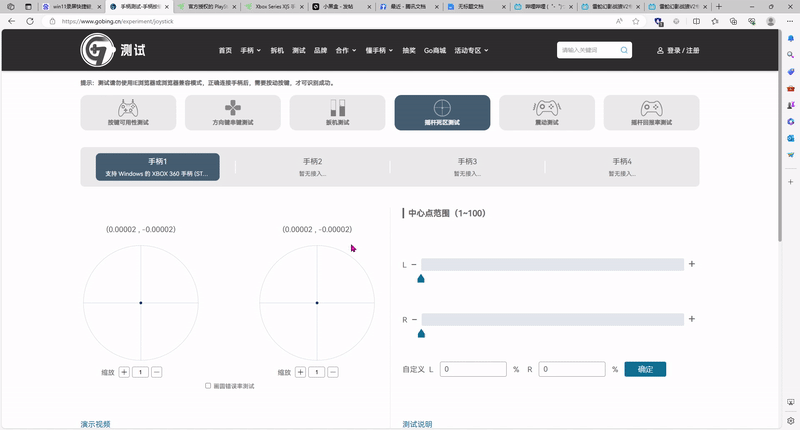Image resolution: width=800 pixels, height=430 pixels.
Task: Click the read aloud icon in the address bar
Action: click(619, 21)
